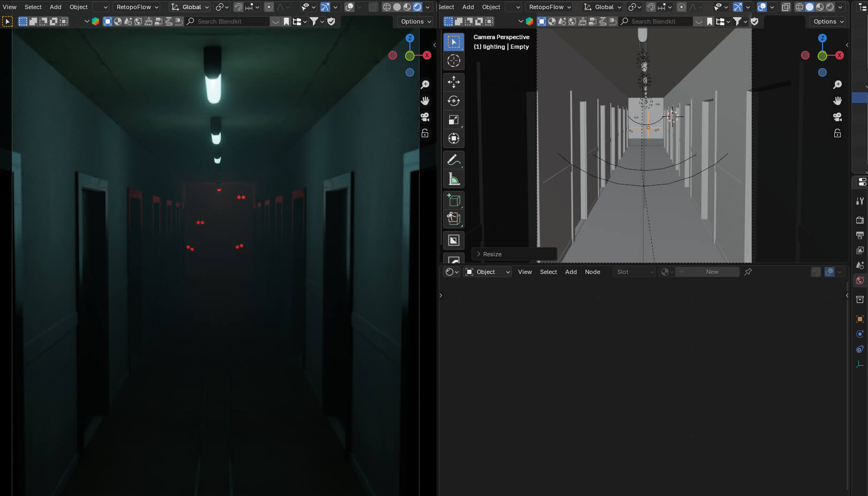Activate the Move tool in right viewport

454,82
